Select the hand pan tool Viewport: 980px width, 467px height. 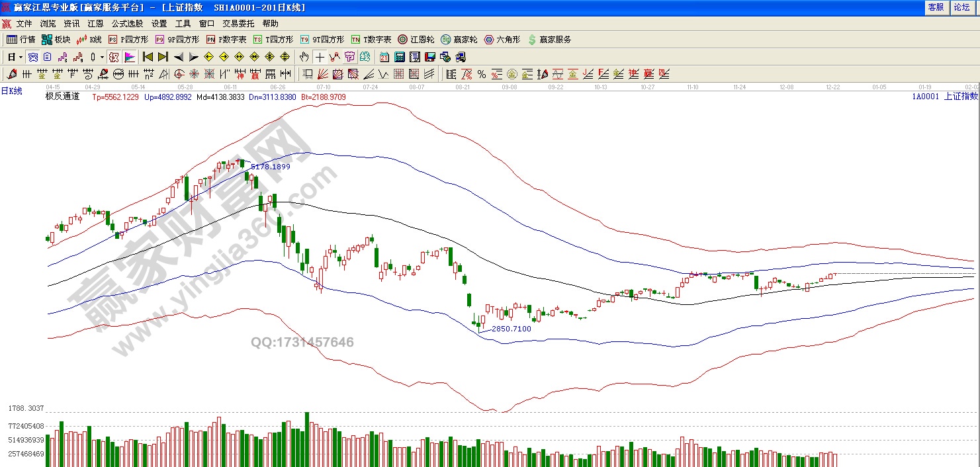click(x=304, y=57)
